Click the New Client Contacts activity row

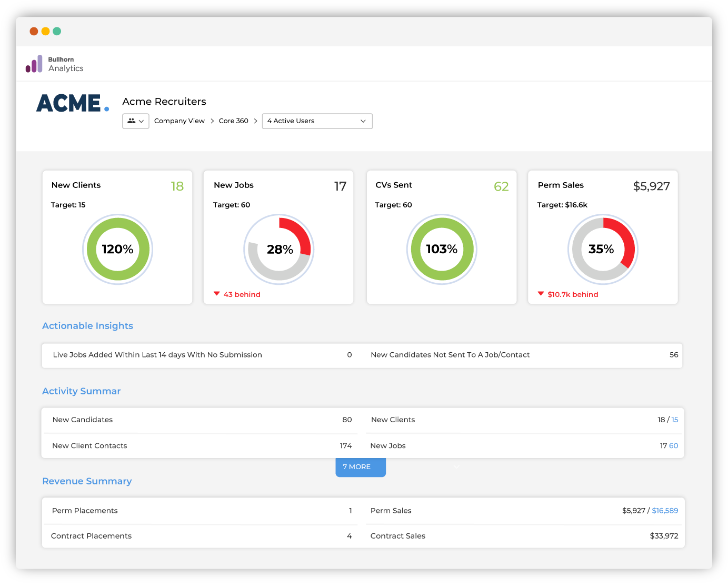click(202, 446)
